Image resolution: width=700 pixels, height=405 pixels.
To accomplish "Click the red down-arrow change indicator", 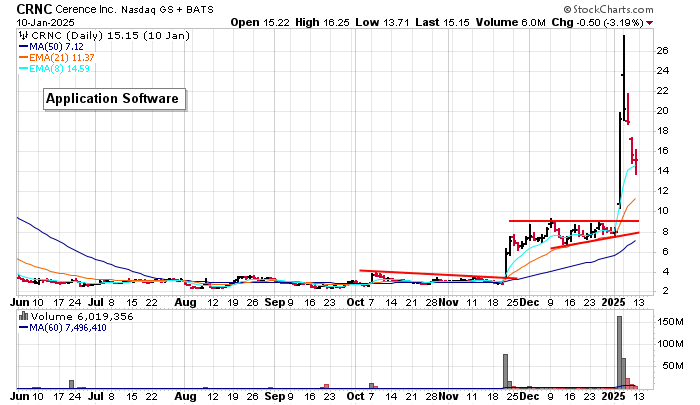I will tap(650, 23).
